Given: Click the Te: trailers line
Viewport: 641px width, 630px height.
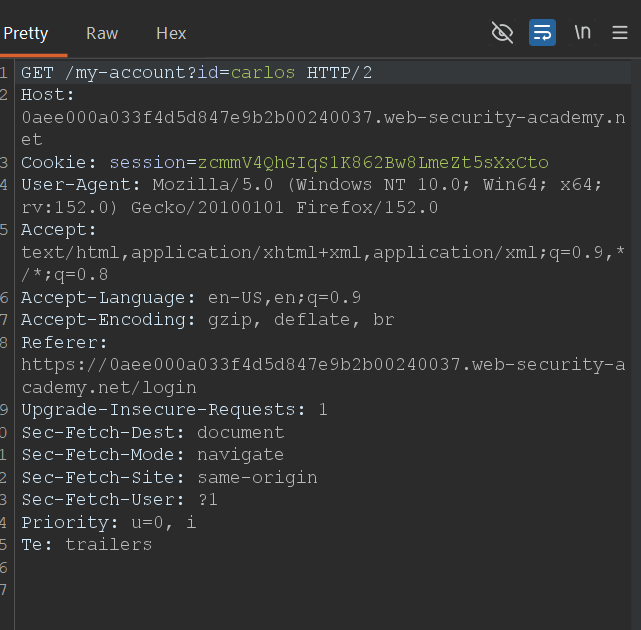Looking at the screenshot, I should (87, 545).
